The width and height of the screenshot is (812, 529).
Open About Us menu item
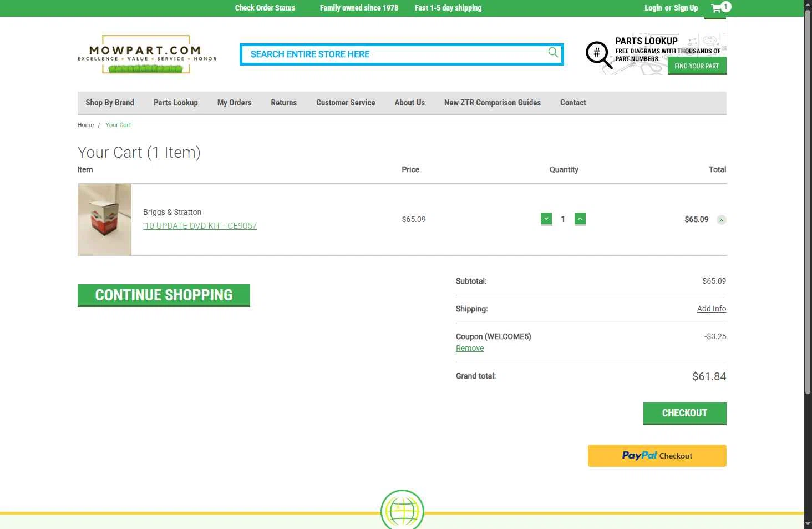pyautogui.click(x=410, y=103)
